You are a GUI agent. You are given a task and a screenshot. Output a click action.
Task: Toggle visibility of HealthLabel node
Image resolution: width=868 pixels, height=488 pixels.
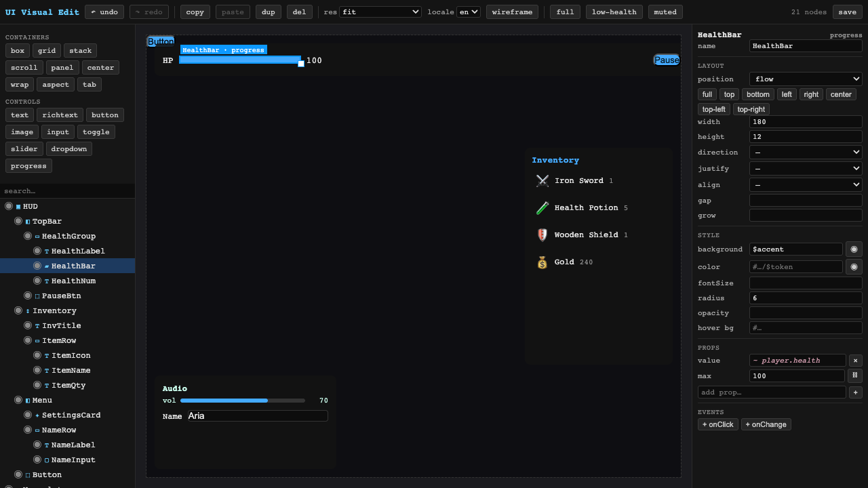click(x=37, y=251)
